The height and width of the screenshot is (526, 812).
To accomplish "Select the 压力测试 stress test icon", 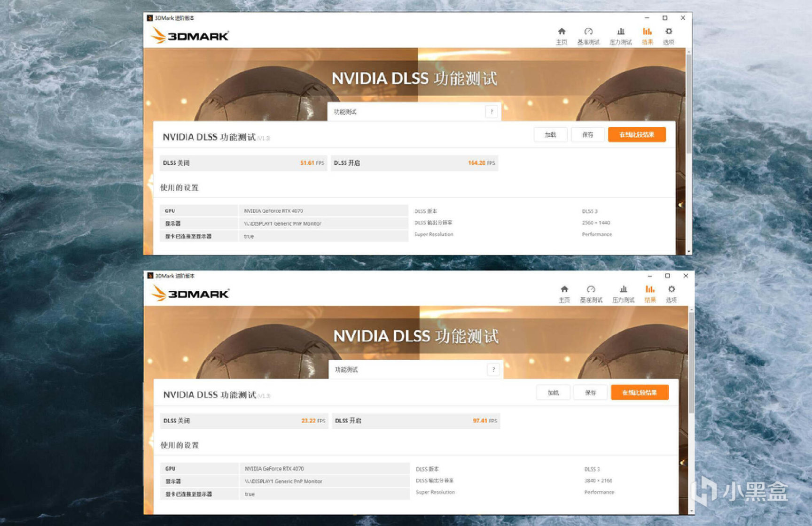I will (620, 35).
